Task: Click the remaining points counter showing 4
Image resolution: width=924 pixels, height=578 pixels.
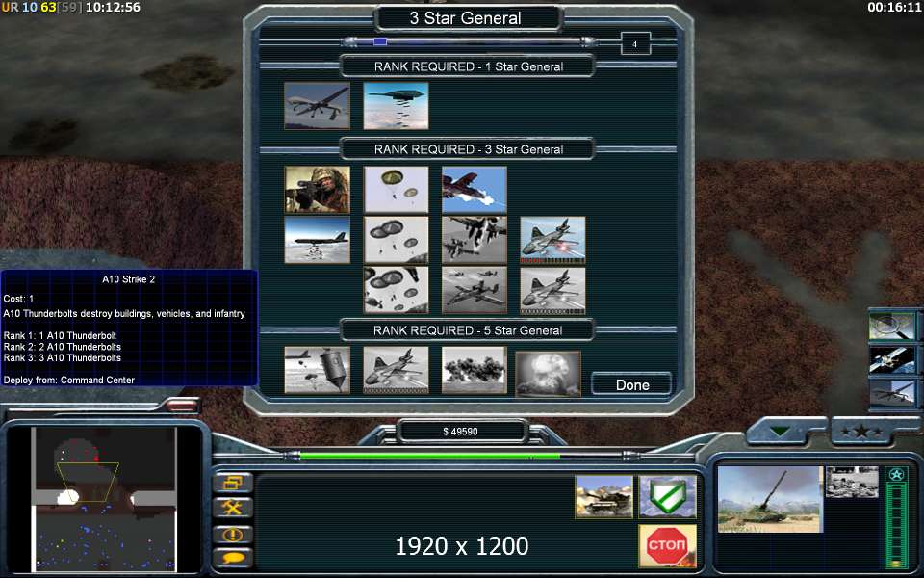Action: pos(635,43)
